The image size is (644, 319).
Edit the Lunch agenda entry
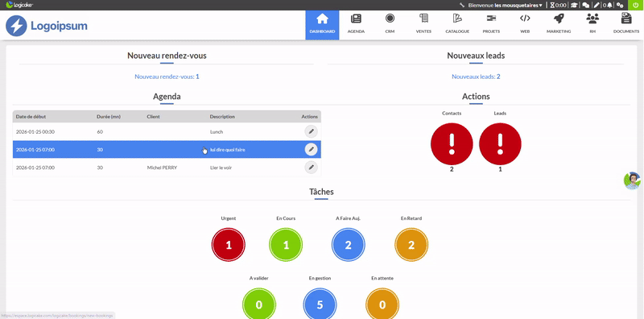pos(311,131)
